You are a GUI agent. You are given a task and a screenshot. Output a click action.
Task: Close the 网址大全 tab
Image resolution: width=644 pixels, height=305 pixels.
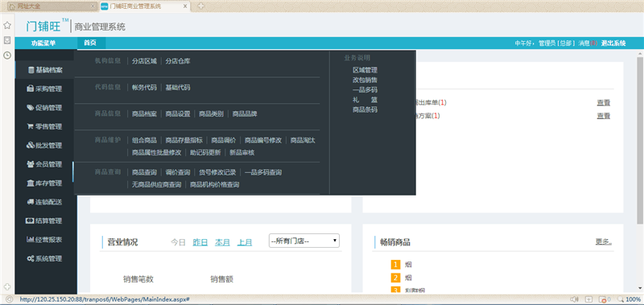tap(93, 6)
